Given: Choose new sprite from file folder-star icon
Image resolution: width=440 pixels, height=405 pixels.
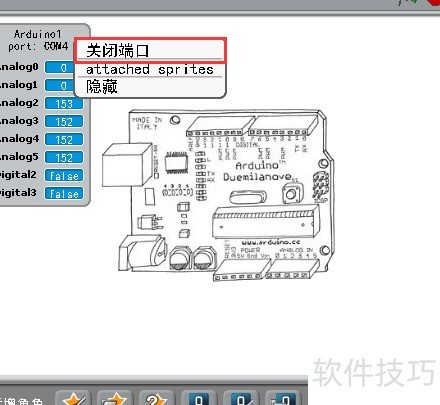Looking at the screenshot, I should (x=114, y=398).
